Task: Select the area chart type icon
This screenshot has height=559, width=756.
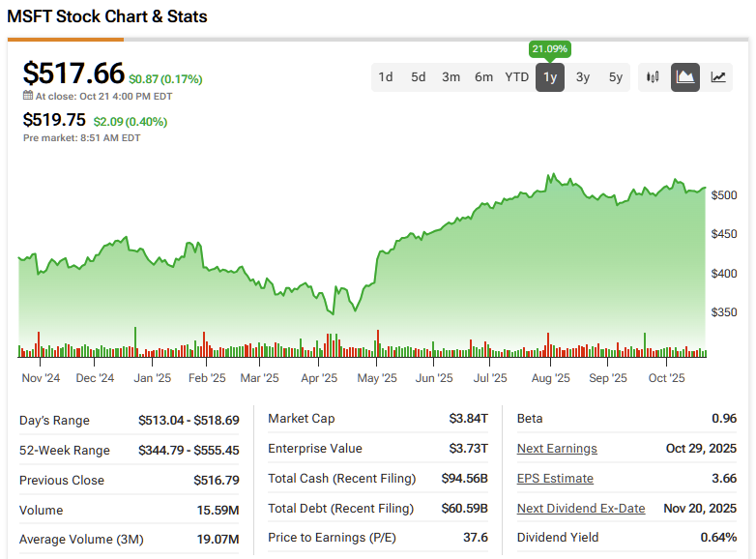Action: click(685, 77)
